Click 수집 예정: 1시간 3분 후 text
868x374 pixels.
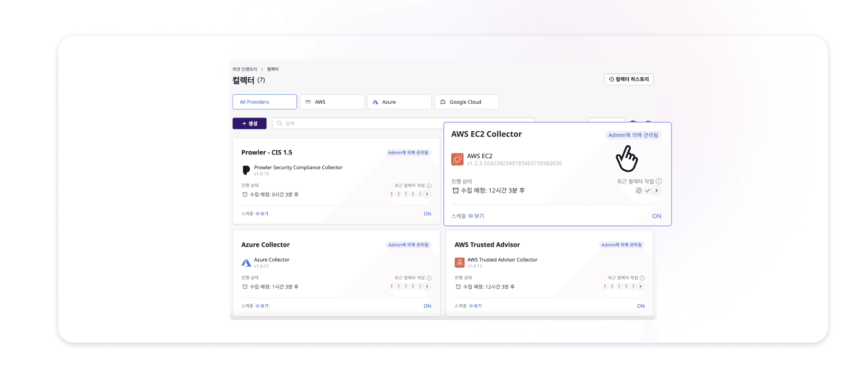click(274, 286)
